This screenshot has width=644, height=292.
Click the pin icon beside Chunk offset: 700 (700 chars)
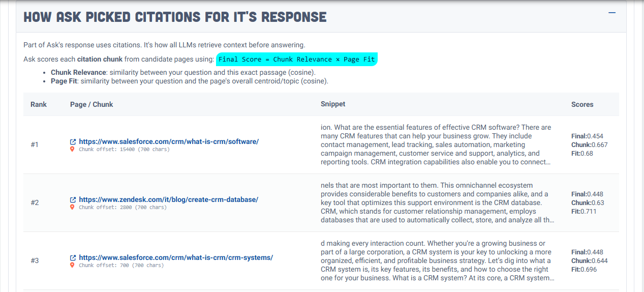tap(73, 266)
